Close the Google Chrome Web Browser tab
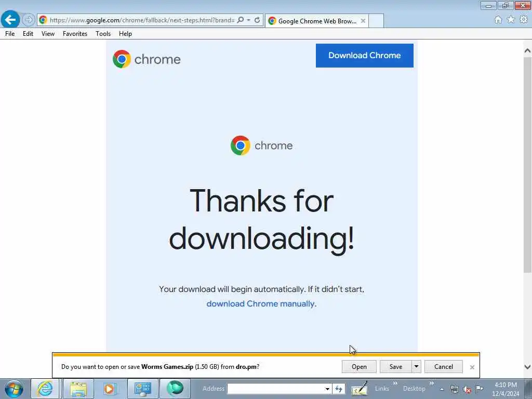 pyautogui.click(x=363, y=21)
